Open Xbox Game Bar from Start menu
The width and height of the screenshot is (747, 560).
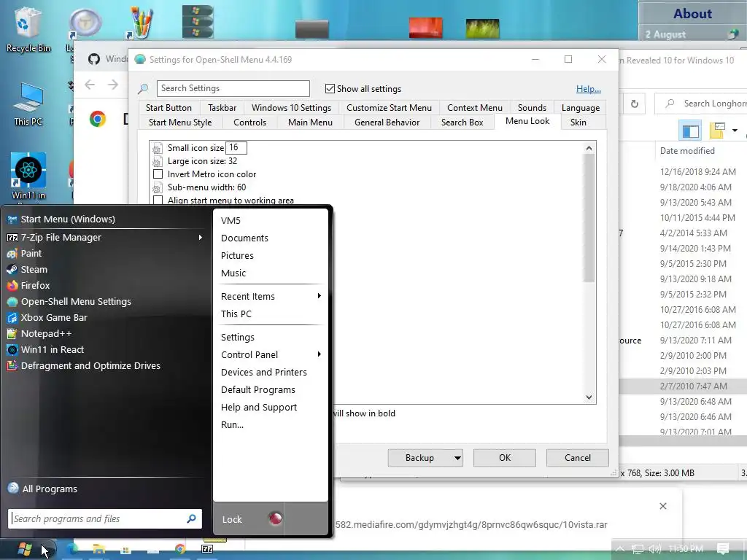pos(105,318)
